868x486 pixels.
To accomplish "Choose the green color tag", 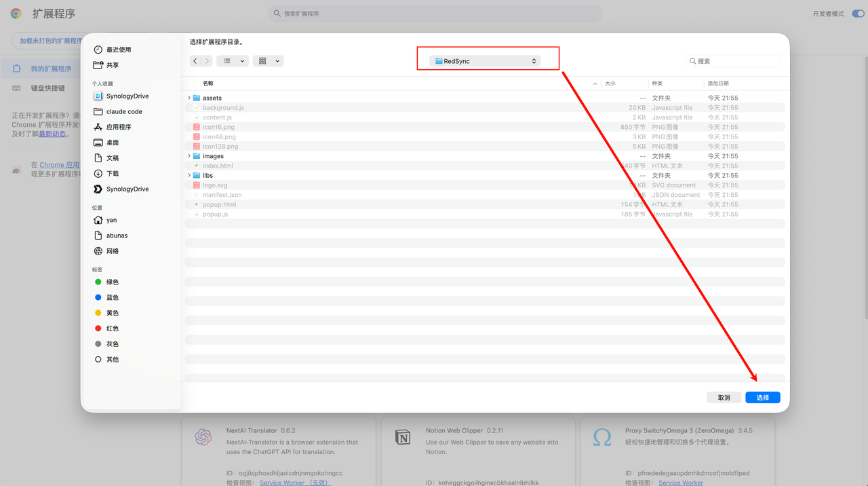I will click(x=112, y=282).
